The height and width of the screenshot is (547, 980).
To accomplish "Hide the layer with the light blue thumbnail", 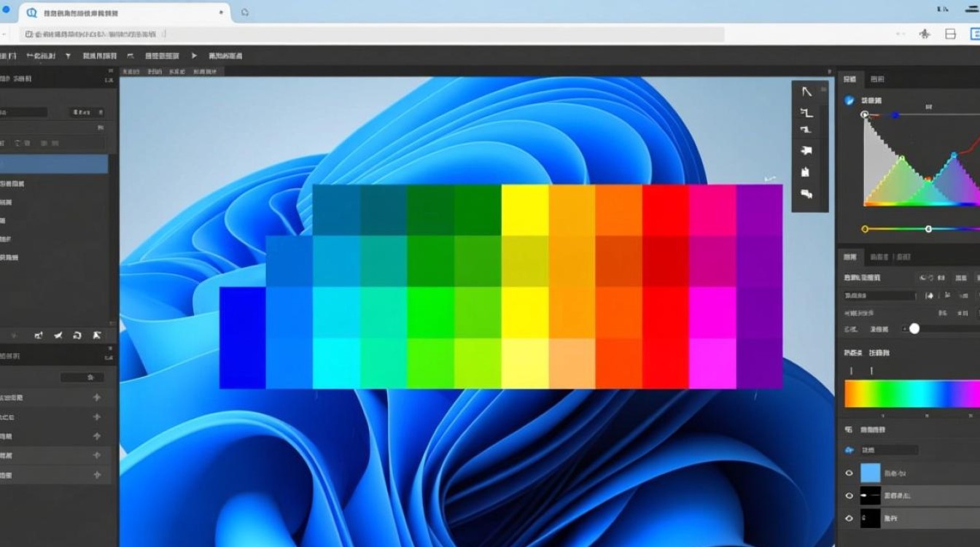I will point(849,473).
